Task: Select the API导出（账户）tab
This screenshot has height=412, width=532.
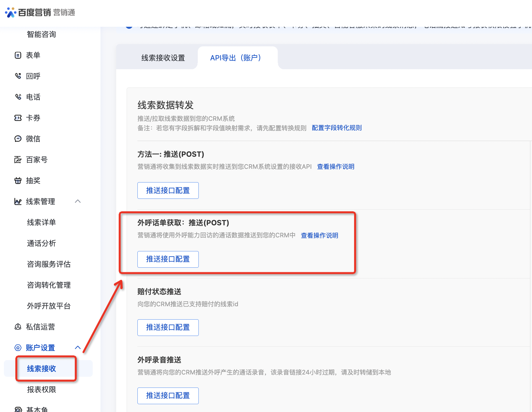Action: click(235, 58)
